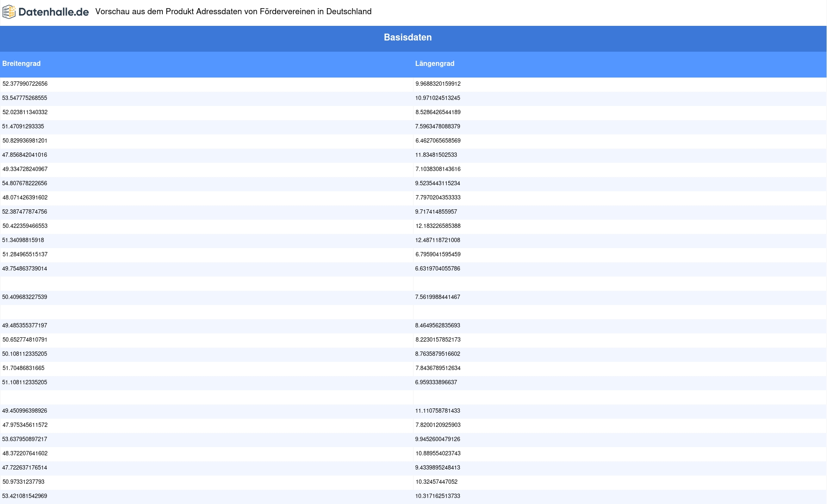
Task: Click longitude 7.8436789512634
Action: pos(438,368)
